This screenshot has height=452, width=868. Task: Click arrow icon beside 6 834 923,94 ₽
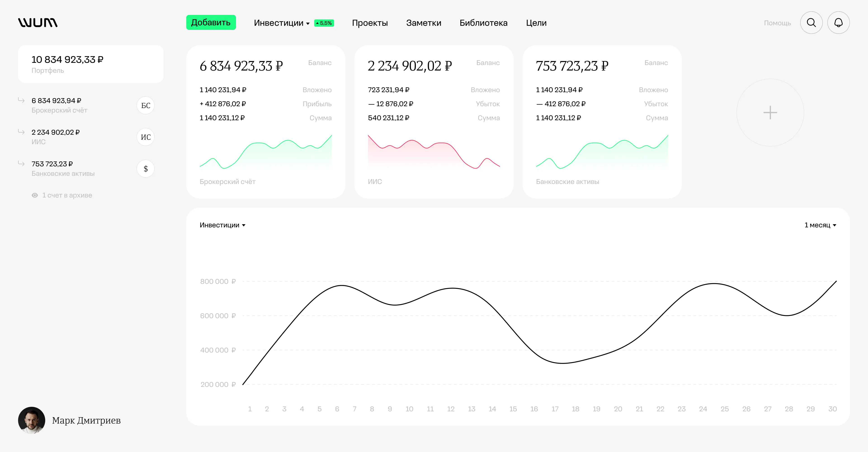21,100
